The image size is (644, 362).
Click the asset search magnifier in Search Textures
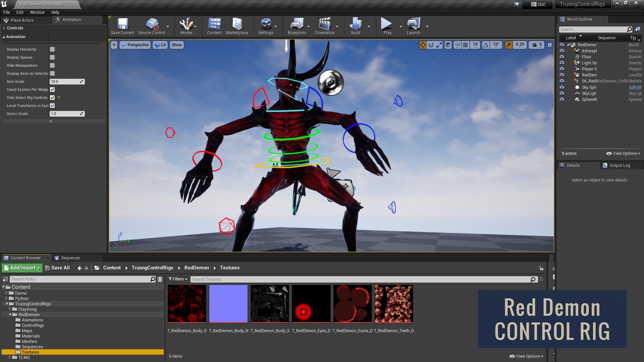pyautogui.click(x=533, y=279)
